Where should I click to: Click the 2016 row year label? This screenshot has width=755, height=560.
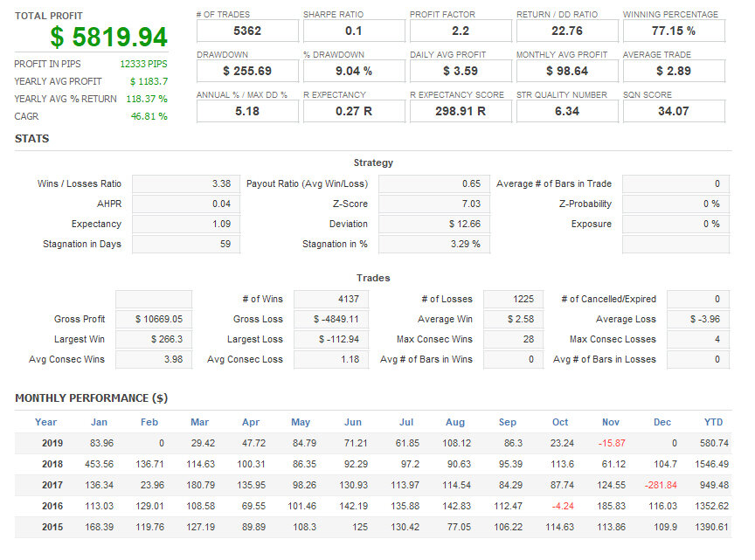click(x=52, y=506)
